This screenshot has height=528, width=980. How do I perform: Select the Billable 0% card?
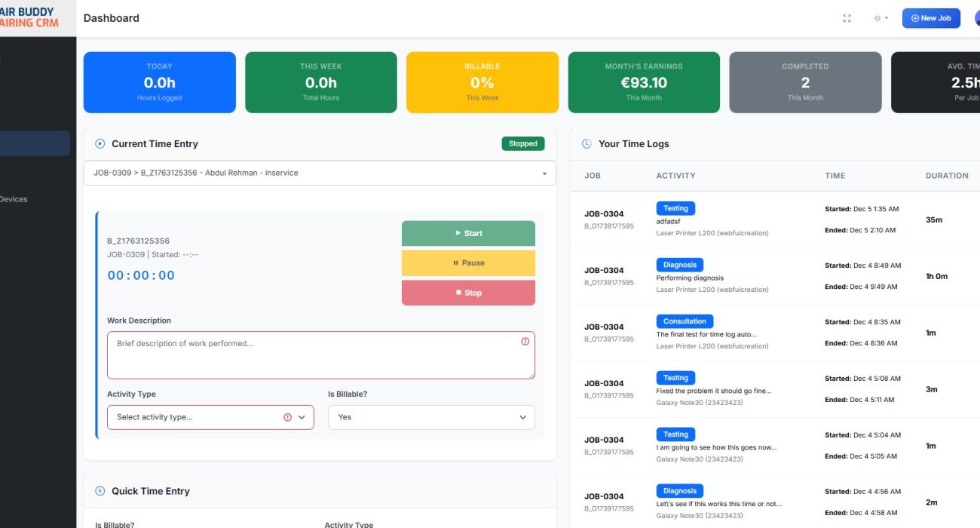coord(482,82)
